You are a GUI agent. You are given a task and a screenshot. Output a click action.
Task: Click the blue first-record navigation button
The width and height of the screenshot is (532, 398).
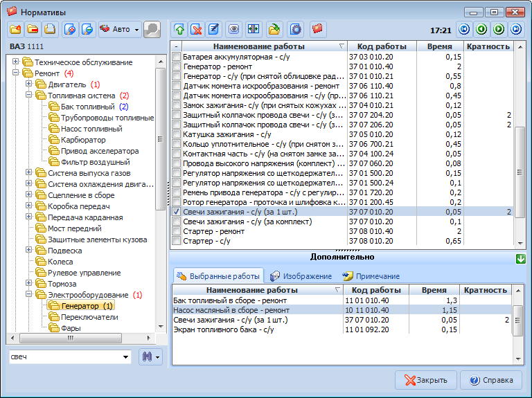pos(464,30)
